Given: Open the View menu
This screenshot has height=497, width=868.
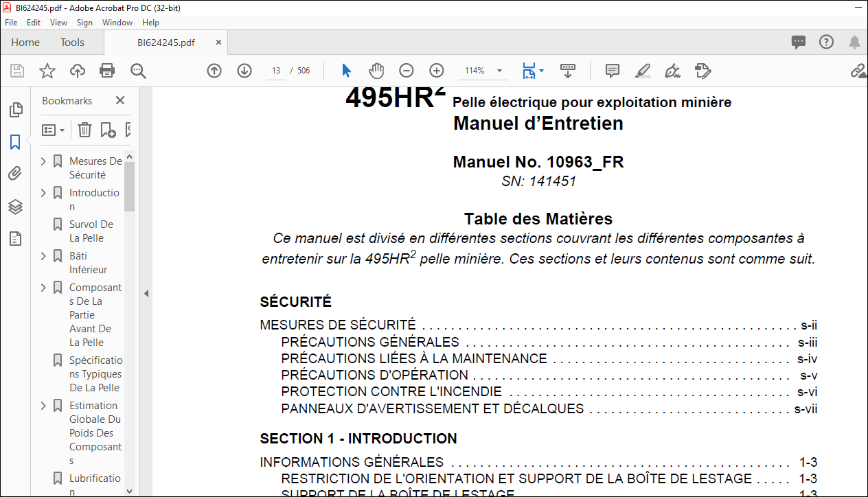Looking at the screenshot, I should [58, 23].
